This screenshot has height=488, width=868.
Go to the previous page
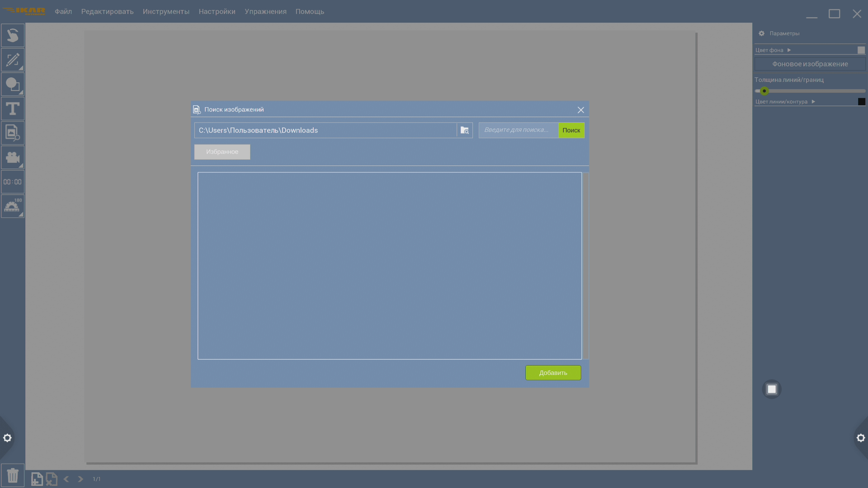[x=66, y=479]
